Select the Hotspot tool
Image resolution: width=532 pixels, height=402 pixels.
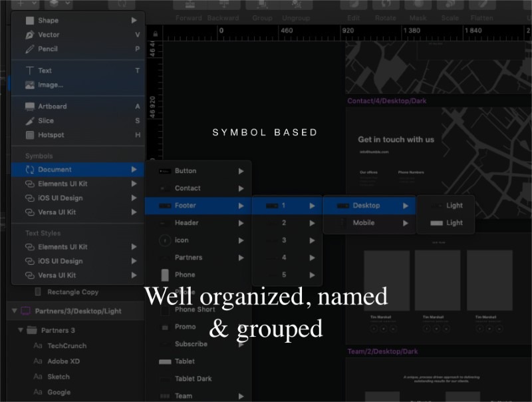pos(51,135)
